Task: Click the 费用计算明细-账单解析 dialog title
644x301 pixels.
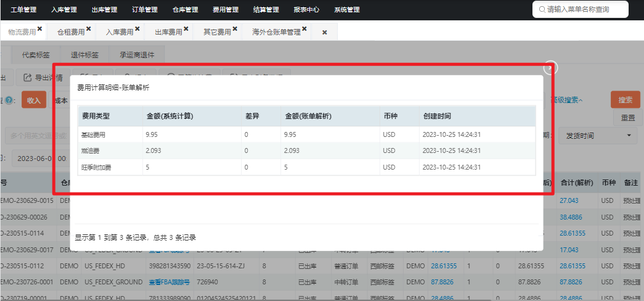Action: tap(113, 88)
